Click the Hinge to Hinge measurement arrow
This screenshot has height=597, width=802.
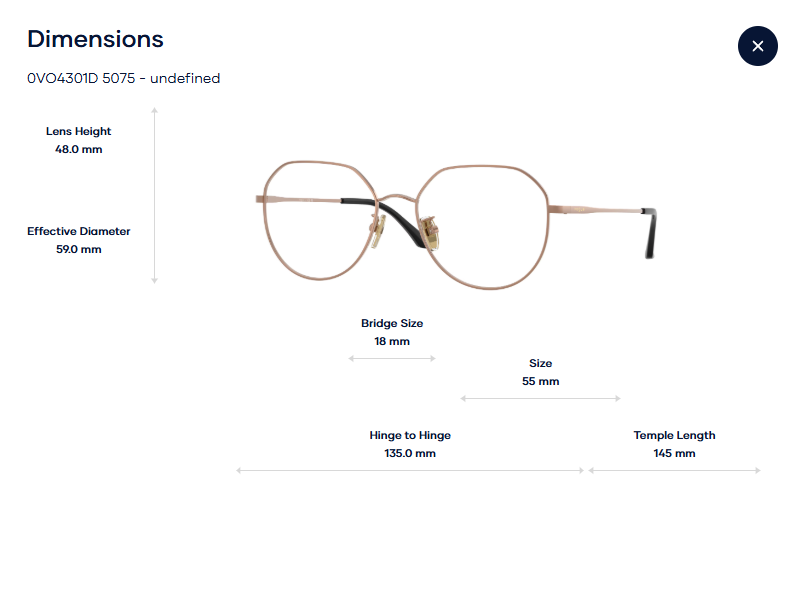pos(410,470)
